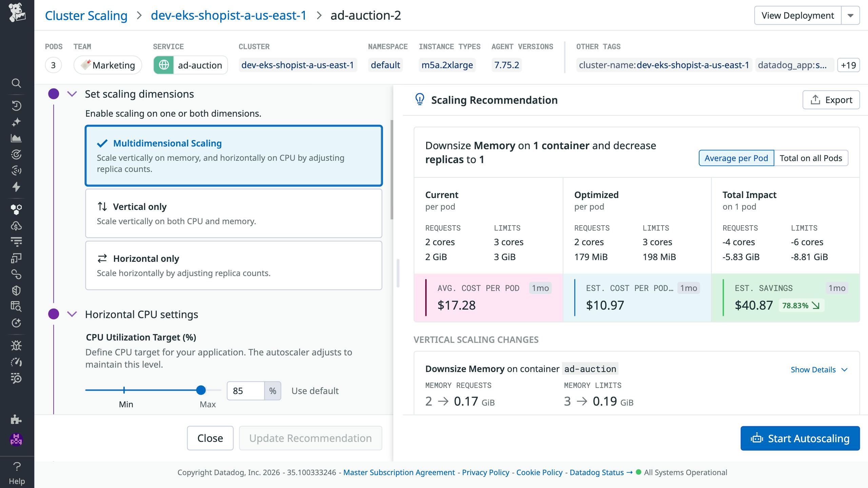
Task: Select the Dashboards chart icon in sidebar
Action: 17,139
